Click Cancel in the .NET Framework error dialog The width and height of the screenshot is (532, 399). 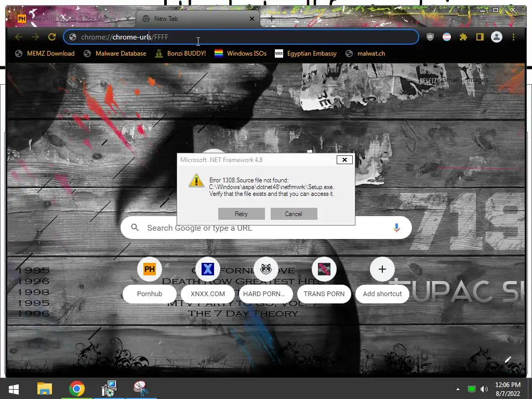point(294,214)
